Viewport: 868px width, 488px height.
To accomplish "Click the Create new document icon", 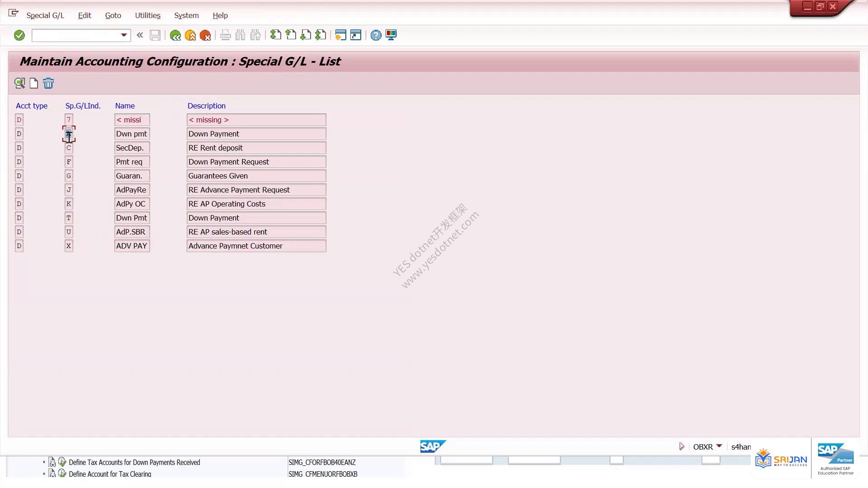I will (x=34, y=83).
